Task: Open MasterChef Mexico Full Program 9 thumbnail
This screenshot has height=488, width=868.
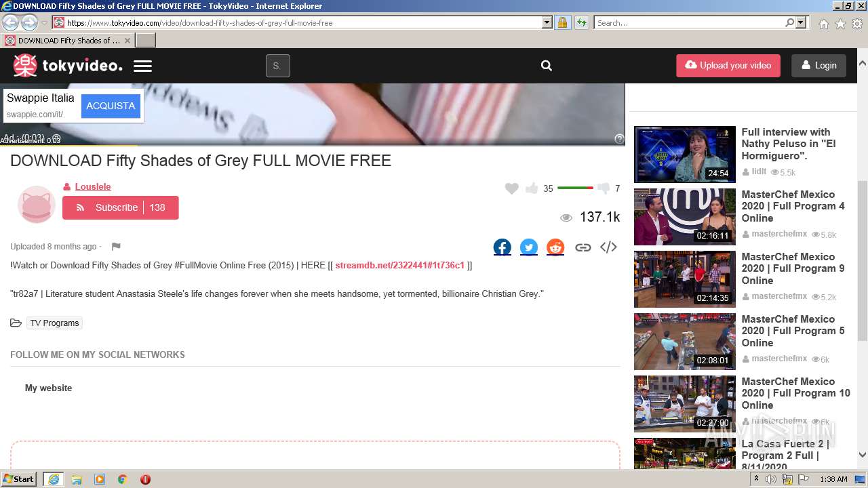Action: click(684, 279)
